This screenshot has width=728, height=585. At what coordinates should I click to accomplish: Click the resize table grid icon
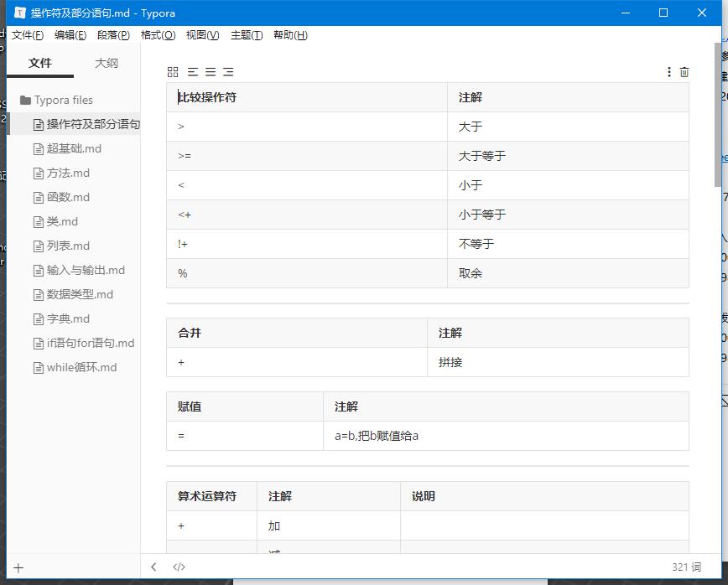[x=173, y=72]
